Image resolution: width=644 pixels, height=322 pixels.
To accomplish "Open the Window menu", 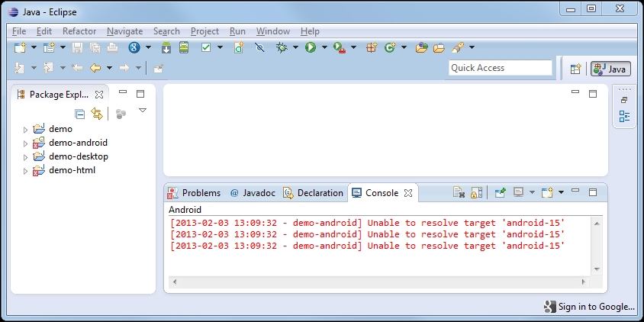I will pyautogui.click(x=273, y=31).
